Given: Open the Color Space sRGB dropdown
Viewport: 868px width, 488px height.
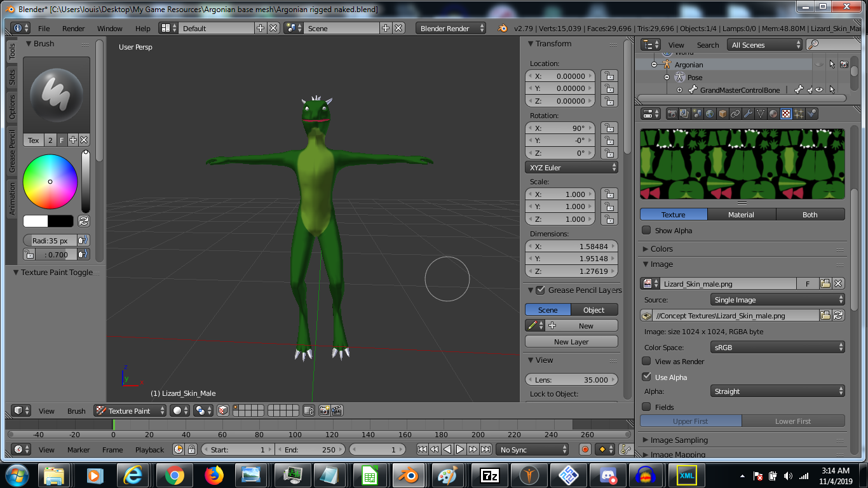Looking at the screenshot, I should pyautogui.click(x=777, y=347).
